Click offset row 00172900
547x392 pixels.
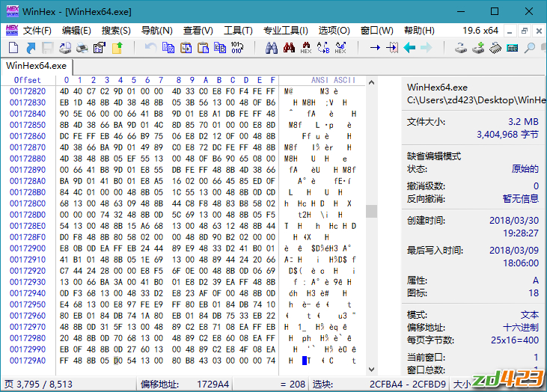click(x=28, y=248)
